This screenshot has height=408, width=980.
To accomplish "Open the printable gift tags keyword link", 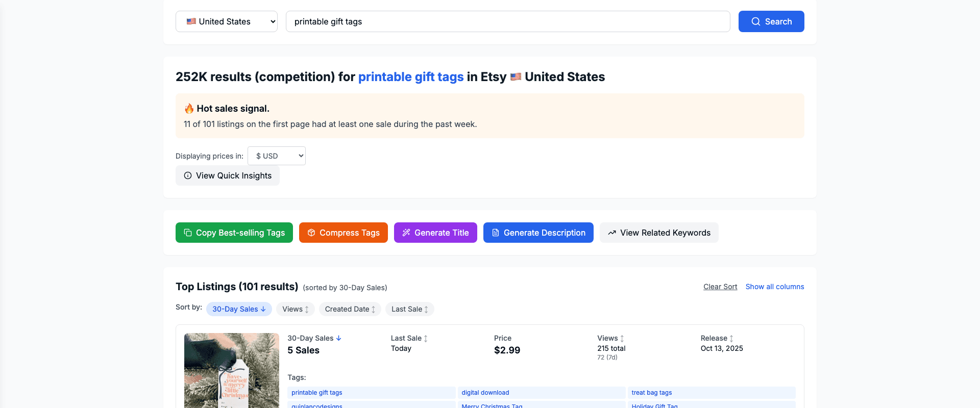I will [410, 76].
